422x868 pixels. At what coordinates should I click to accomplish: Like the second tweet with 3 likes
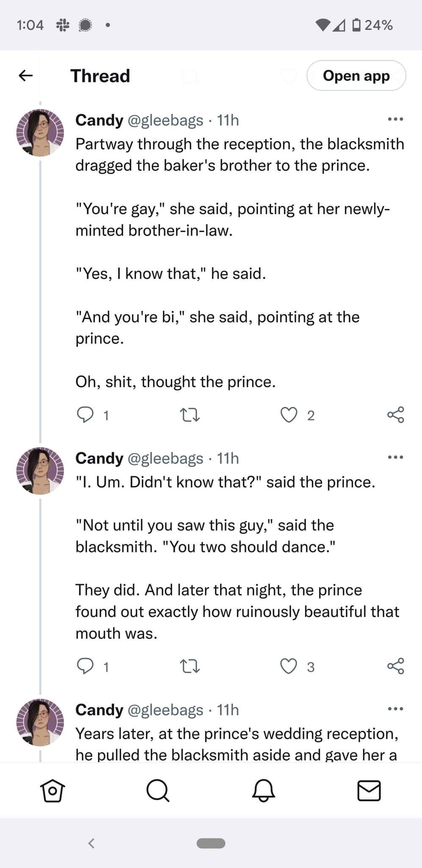(x=289, y=666)
